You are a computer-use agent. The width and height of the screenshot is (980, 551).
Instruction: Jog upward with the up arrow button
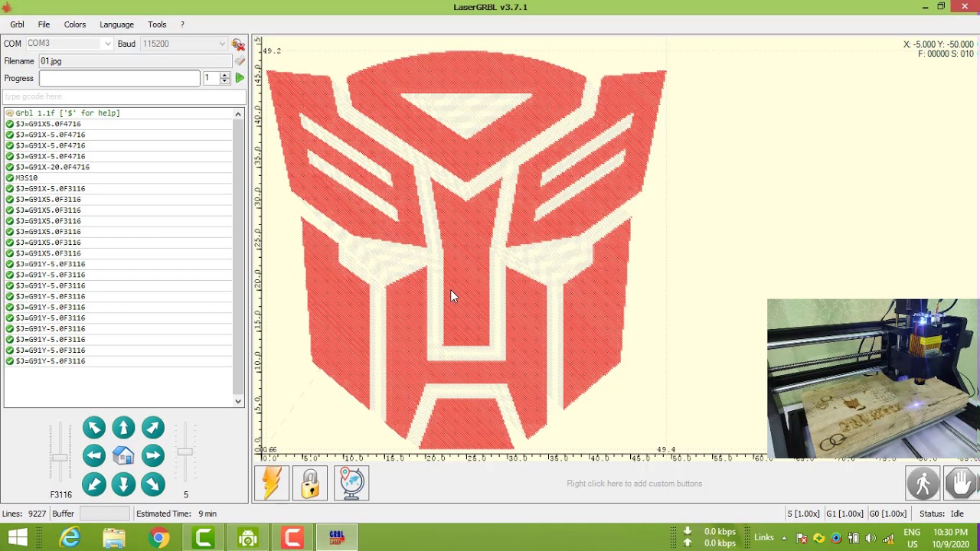pyautogui.click(x=123, y=428)
